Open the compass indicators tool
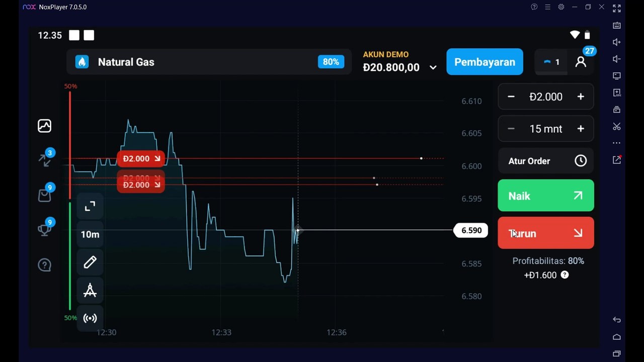644x362 pixels. coord(90,290)
